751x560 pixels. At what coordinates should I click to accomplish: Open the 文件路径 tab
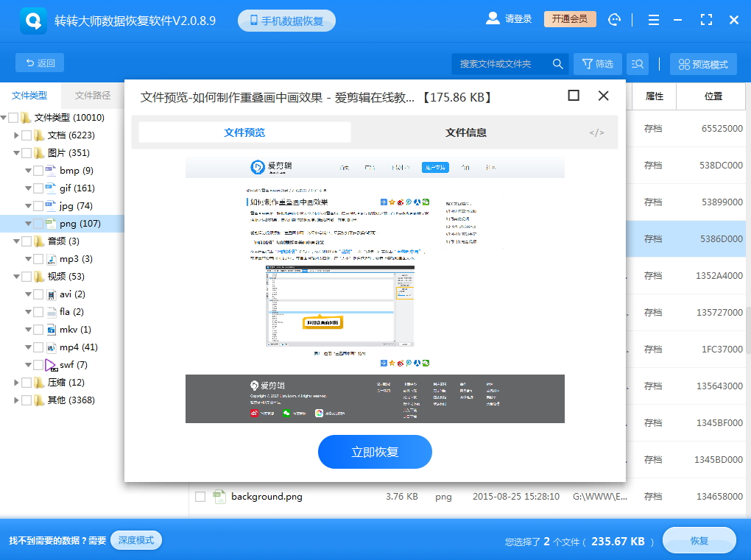pyautogui.click(x=94, y=95)
